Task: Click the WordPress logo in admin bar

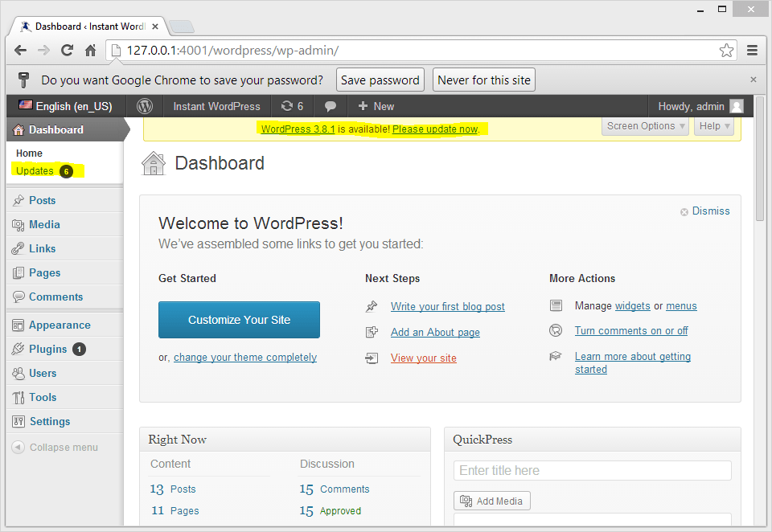Action: [x=145, y=106]
